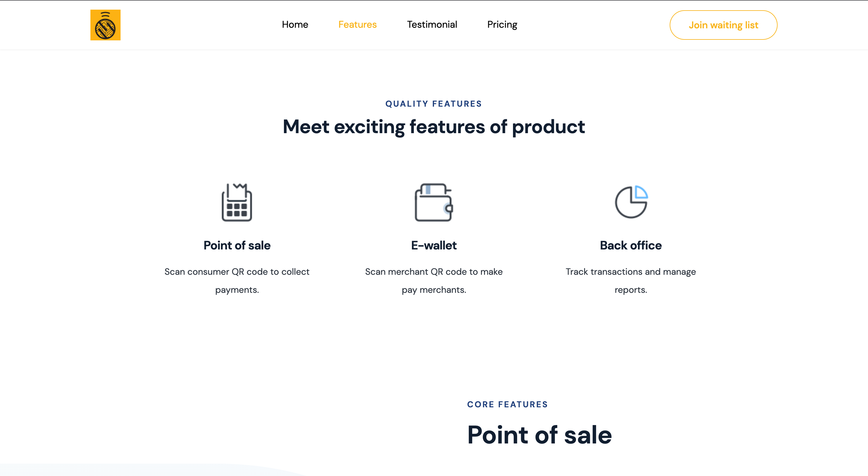Click the Scan merchant QR code description
Viewport: 868px width, 476px height.
(434, 280)
